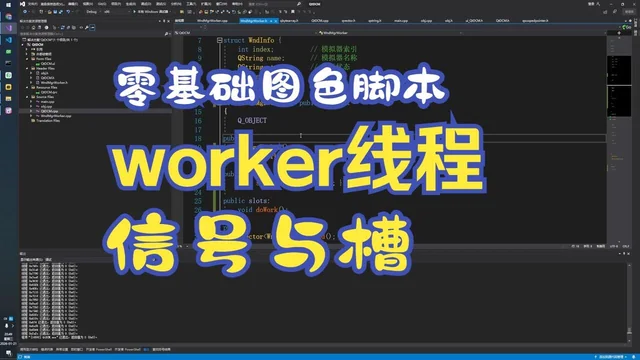Collapse the Source Files folder

click(27, 97)
